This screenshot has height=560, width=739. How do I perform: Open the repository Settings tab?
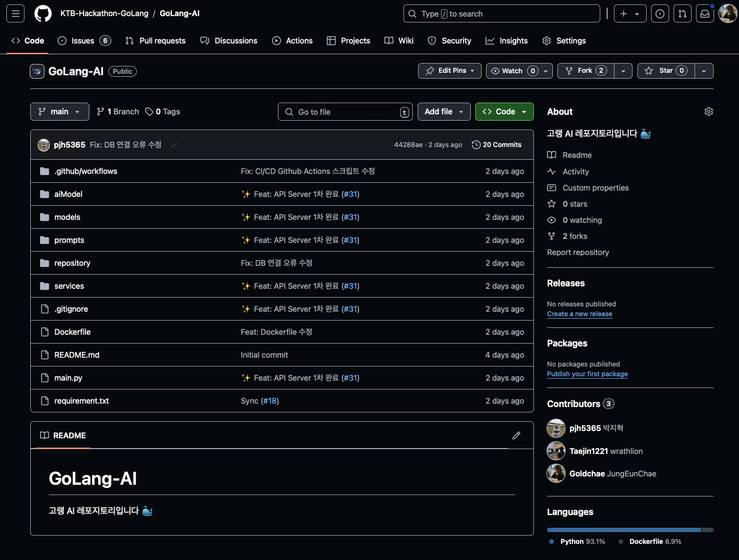pyautogui.click(x=564, y=41)
